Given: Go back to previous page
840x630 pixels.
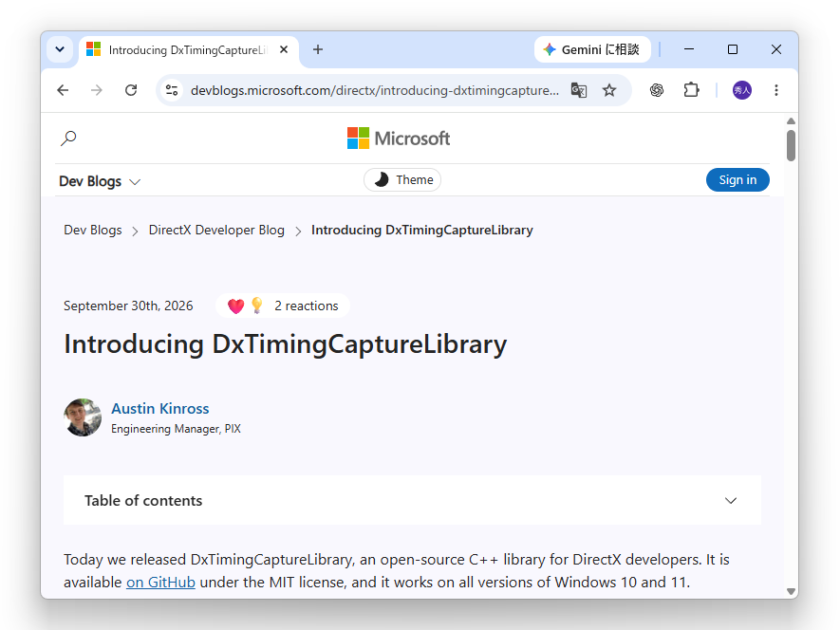Looking at the screenshot, I should [64, 90].
